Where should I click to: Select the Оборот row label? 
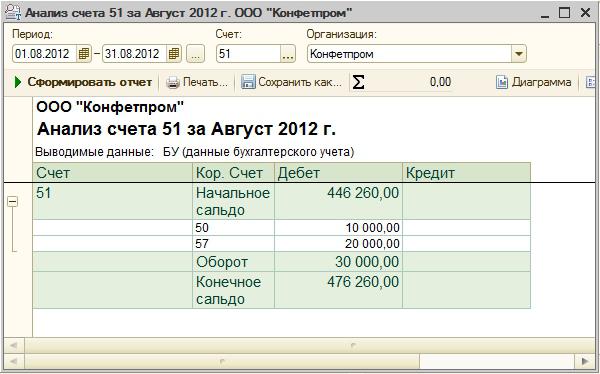233,262
